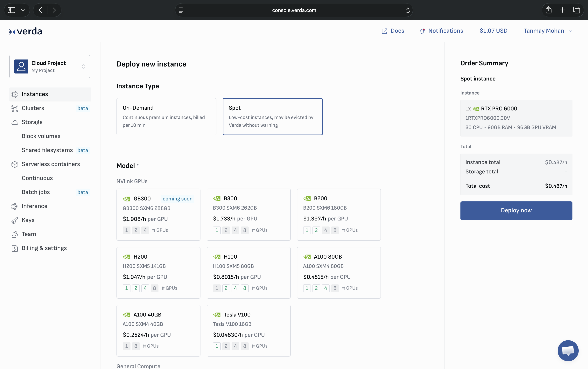Viewport: 588px width, 369px height.
Task: Click the Inference sidebar icon
Action: point(15,206)
